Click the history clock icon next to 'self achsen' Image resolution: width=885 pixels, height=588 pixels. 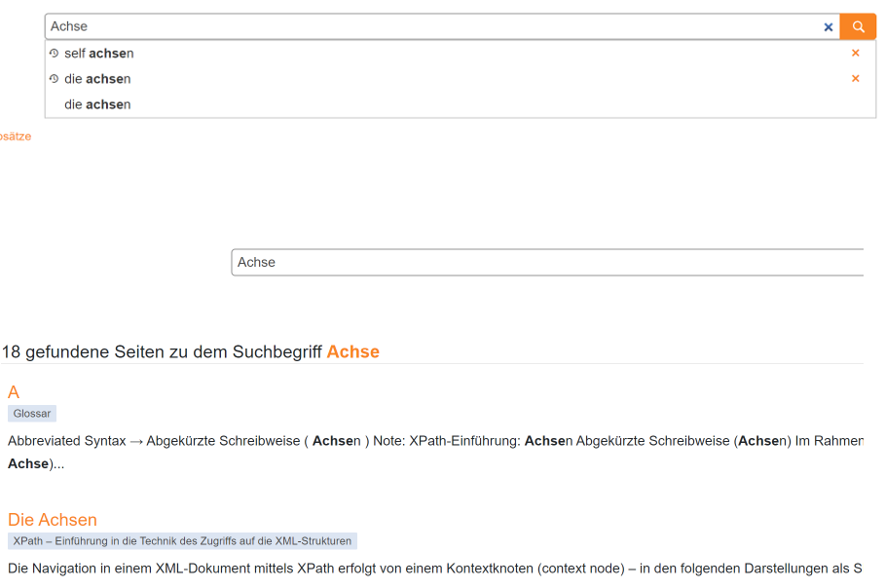point(55,53)
